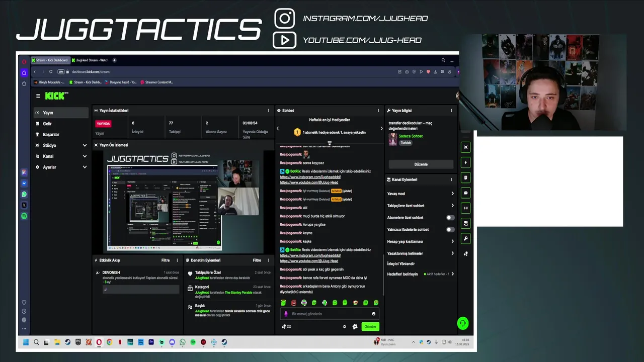Open Discord from the taskbar
The height and width of the screenshot is (362, 644).
point(172,342)
